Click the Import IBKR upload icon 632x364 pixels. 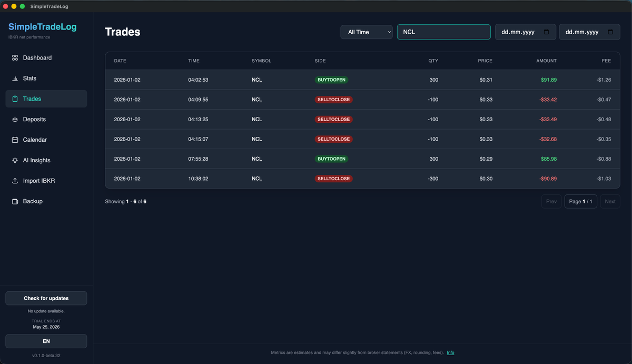pos(15,181)
